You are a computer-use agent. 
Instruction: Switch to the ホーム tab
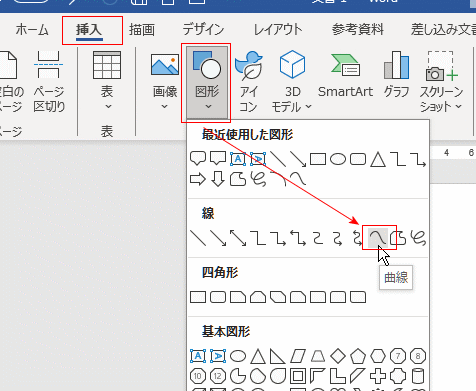[32, 30]
